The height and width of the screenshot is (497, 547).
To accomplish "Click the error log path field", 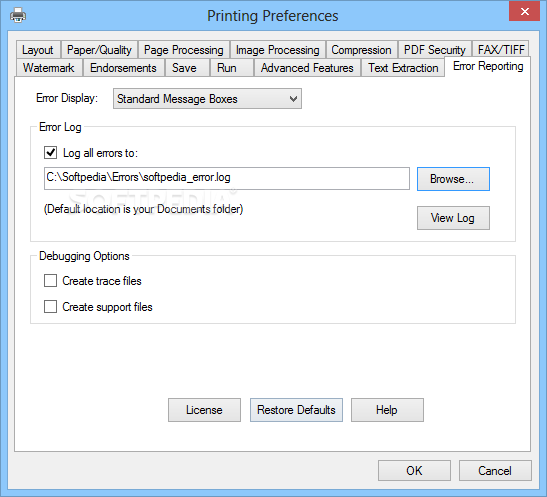I will coord(227,178).
